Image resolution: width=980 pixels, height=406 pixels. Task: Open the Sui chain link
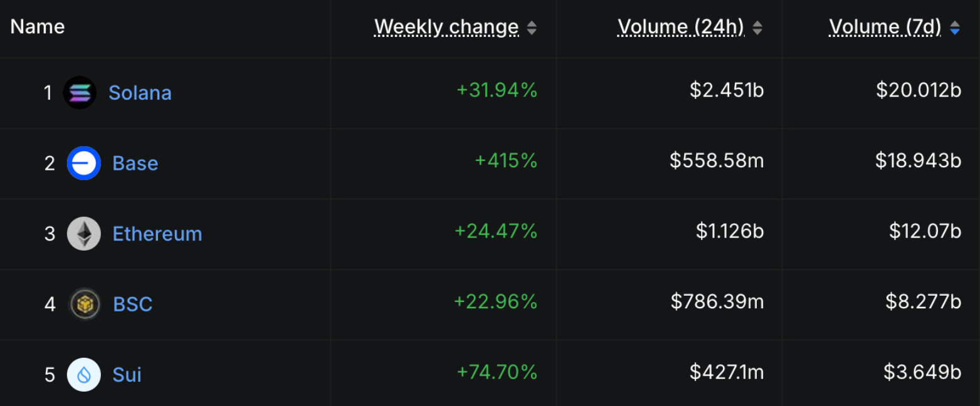127,375
